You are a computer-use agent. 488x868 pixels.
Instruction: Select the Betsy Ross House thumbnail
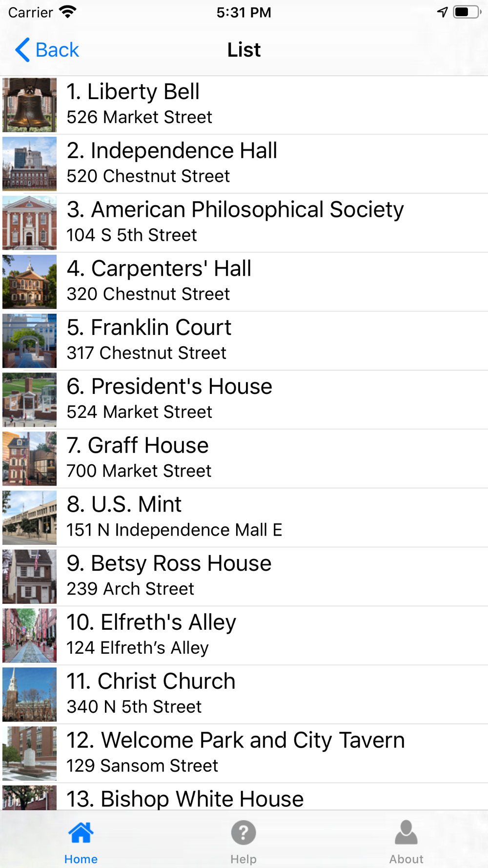[x=29, y=577]
